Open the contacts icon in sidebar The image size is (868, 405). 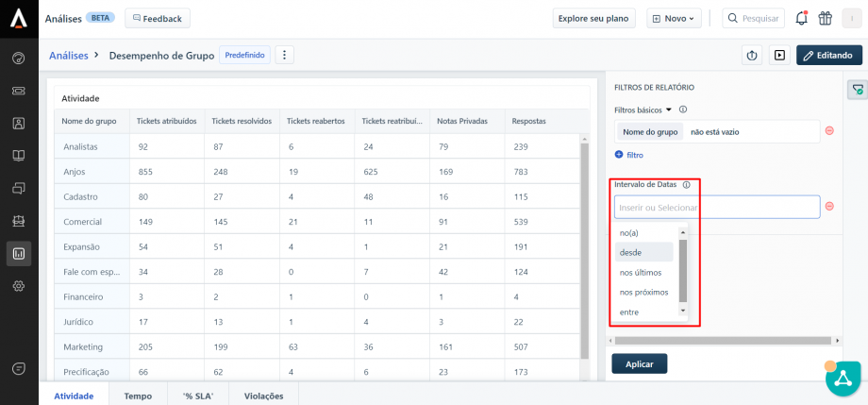[x=18, y=123]
